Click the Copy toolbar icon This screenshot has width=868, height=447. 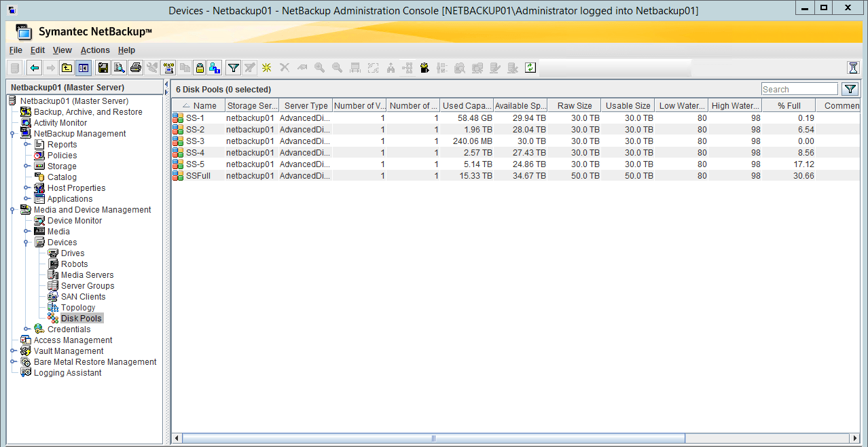click(185, 67)
